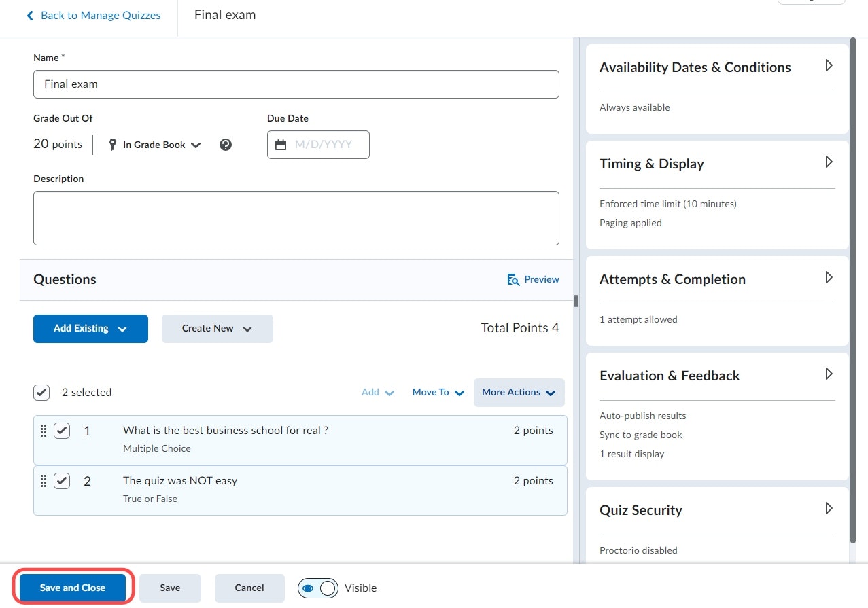Uncheck the select-all questions checkbox
The width and height of the screenshot is (868, 608).
(x=41, y=392)
